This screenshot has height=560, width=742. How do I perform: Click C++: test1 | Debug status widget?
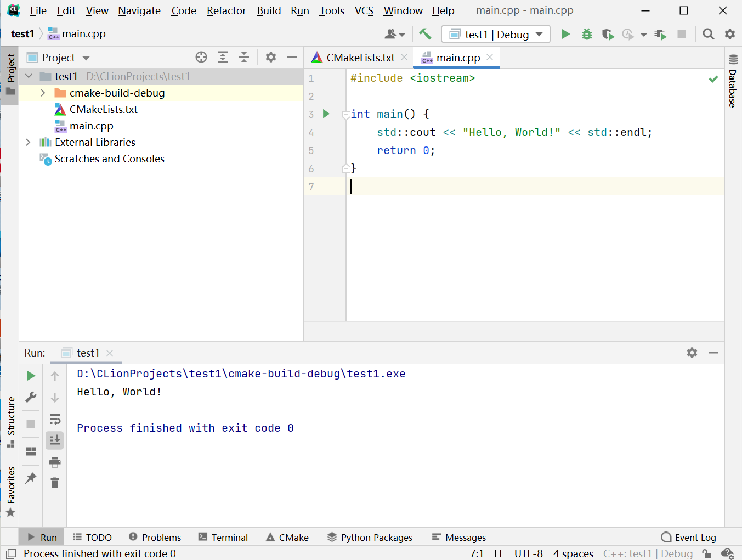pos(648,553)
